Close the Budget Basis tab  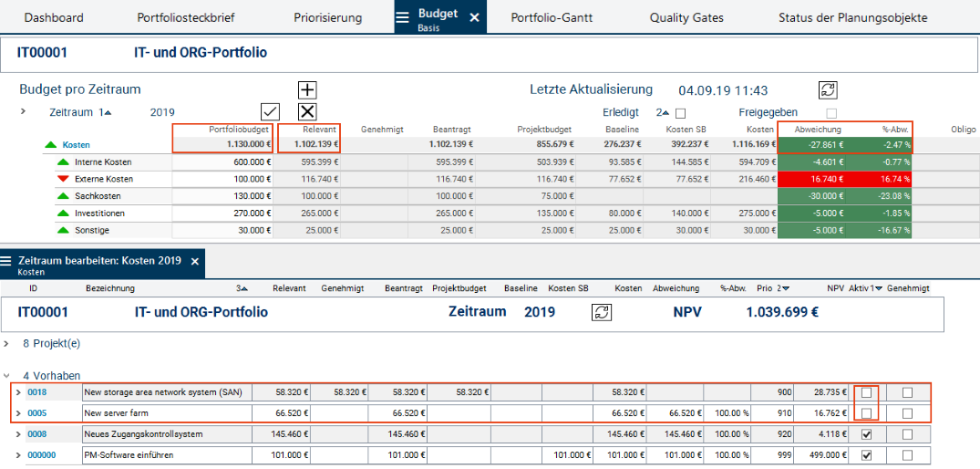point(474,17)
